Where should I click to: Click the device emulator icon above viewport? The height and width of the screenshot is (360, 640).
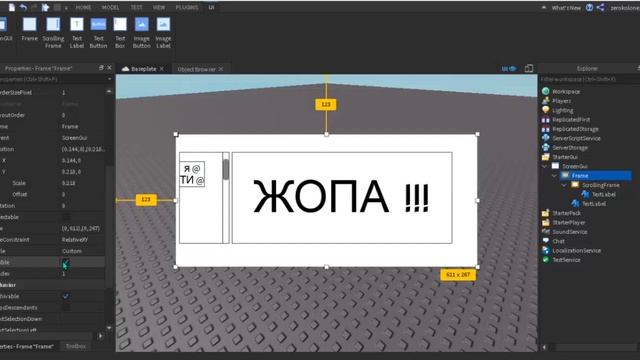click(529, 68)
